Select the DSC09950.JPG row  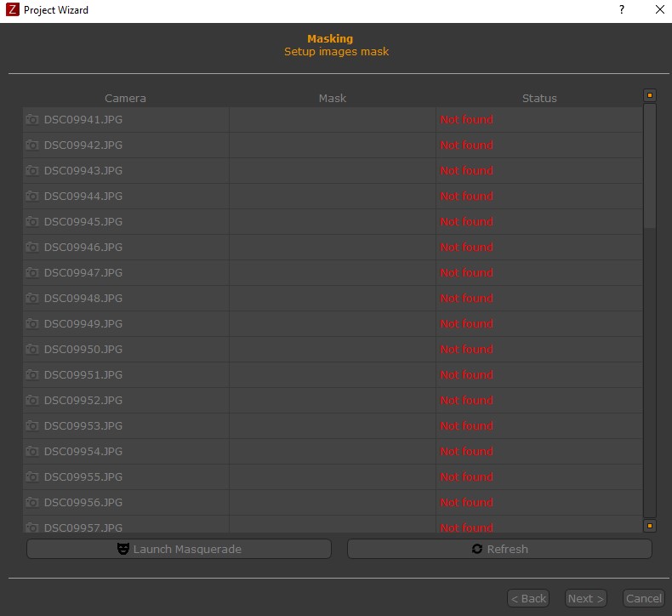(83, 350)
